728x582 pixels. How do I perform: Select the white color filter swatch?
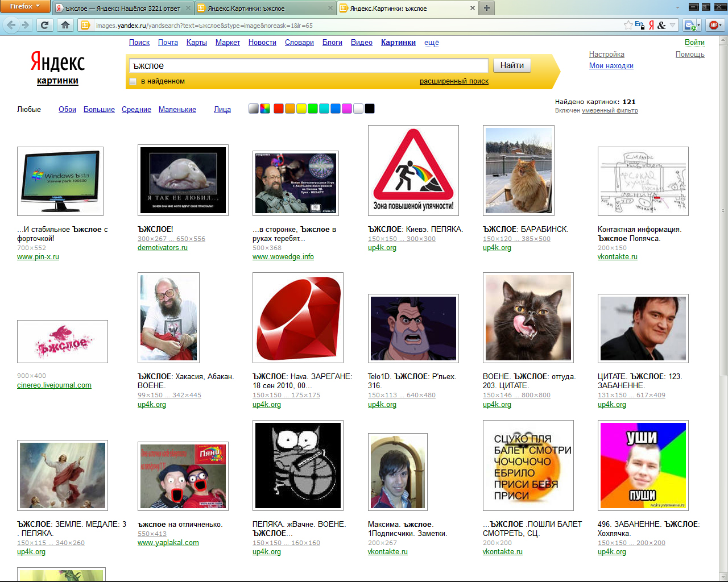point(358,109)
